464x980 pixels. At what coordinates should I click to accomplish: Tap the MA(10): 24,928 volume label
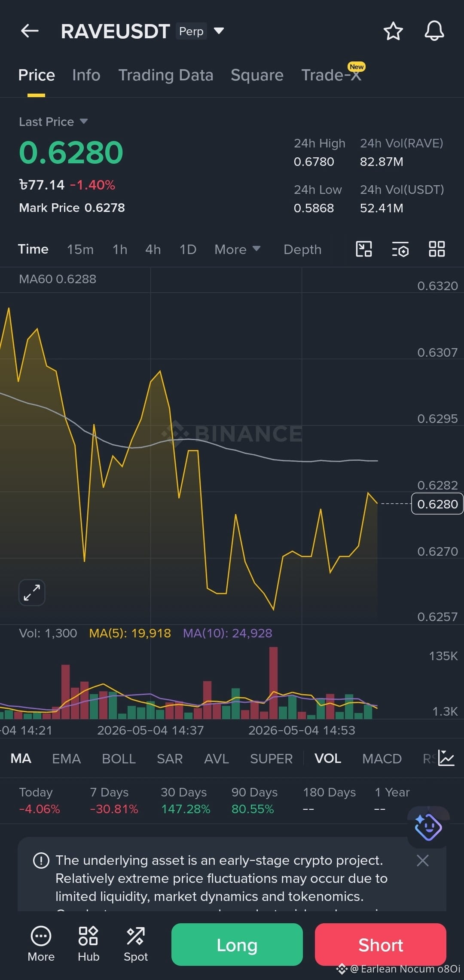[228, 633]
